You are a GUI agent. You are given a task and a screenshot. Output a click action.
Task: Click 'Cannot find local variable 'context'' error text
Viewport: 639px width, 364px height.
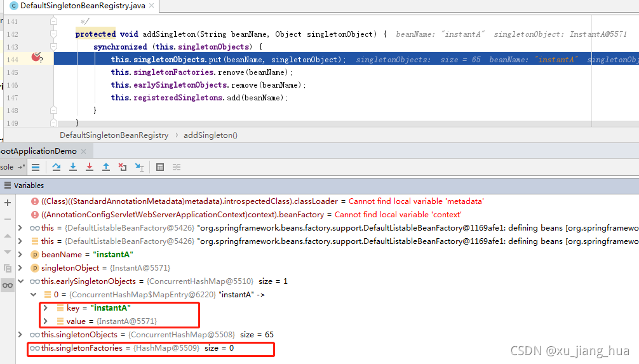[398, 215]
